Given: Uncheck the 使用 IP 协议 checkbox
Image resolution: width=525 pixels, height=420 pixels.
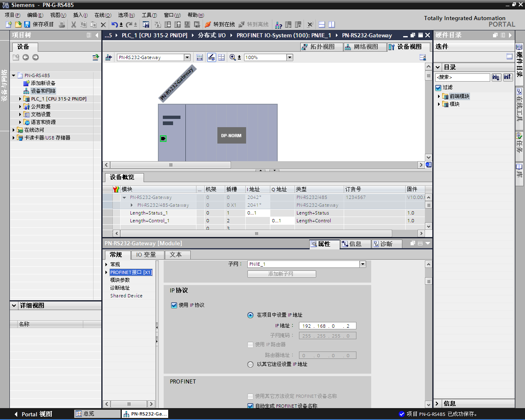Looking at the screenshot, I should [174, 305].
